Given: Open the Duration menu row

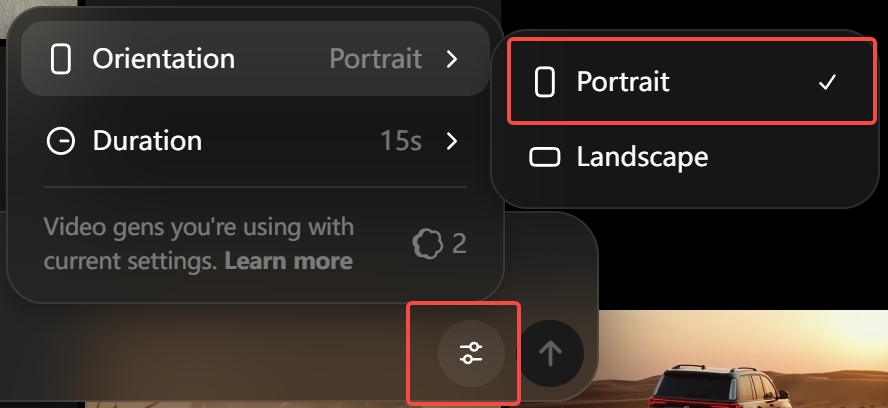Looking at the screenshot, I should pyautogui.click(x=255, y=141).
